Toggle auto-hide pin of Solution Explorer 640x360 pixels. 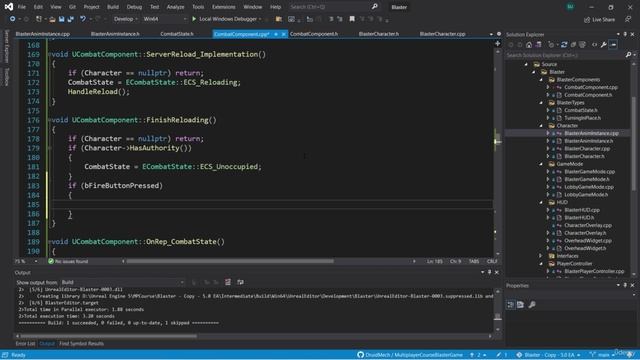point(625,34)
